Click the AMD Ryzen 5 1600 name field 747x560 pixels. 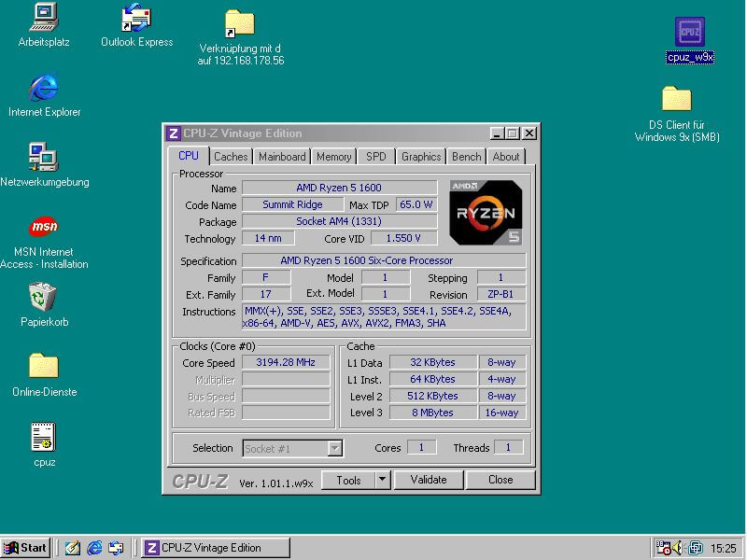[339, 188]
